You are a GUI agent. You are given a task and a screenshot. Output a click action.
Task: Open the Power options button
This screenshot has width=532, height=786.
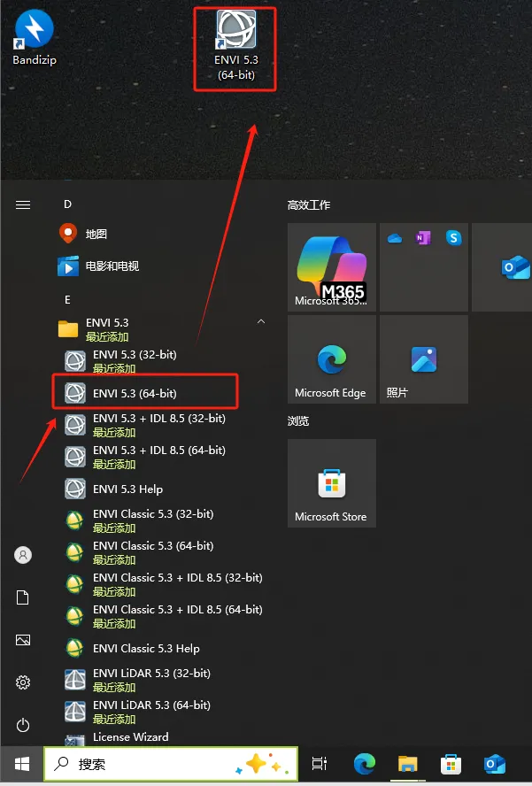pyautogui.click(x=22, y=725)
